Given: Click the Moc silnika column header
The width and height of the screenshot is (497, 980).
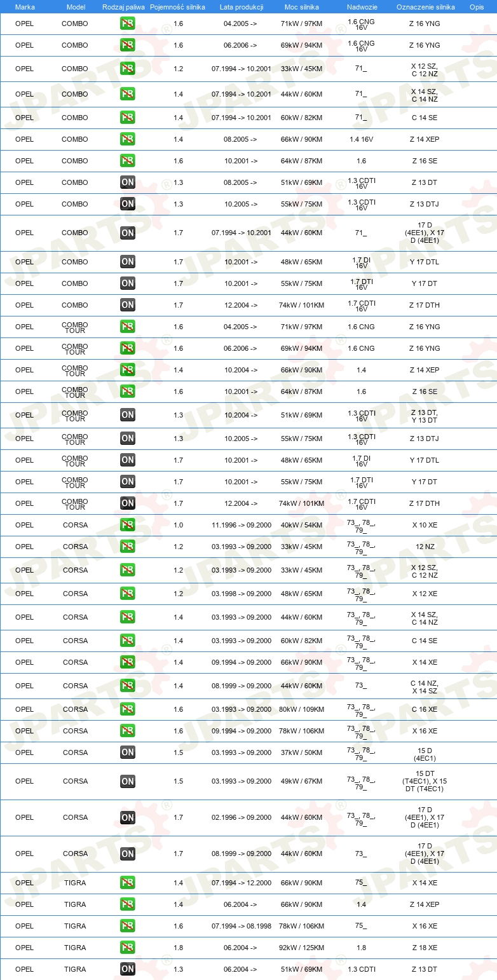Looking at the screenshot, I should tap(302, 6).
